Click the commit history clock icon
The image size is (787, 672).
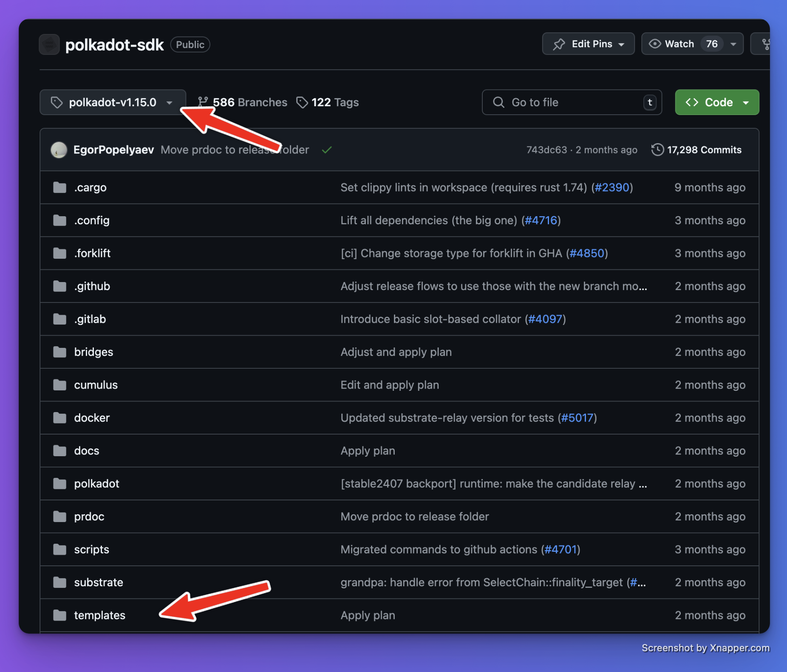click(657, 150)
